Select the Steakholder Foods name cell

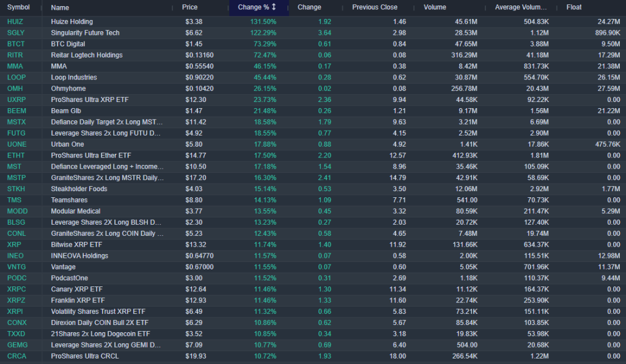pyautogui.click(x=79, y=189)
